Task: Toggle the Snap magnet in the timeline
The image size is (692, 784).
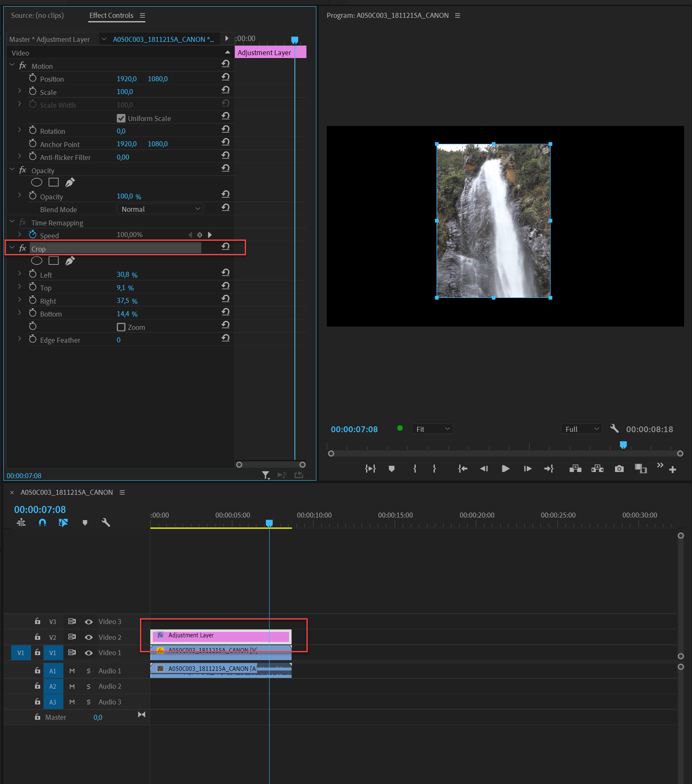Action: coord(42,523)
